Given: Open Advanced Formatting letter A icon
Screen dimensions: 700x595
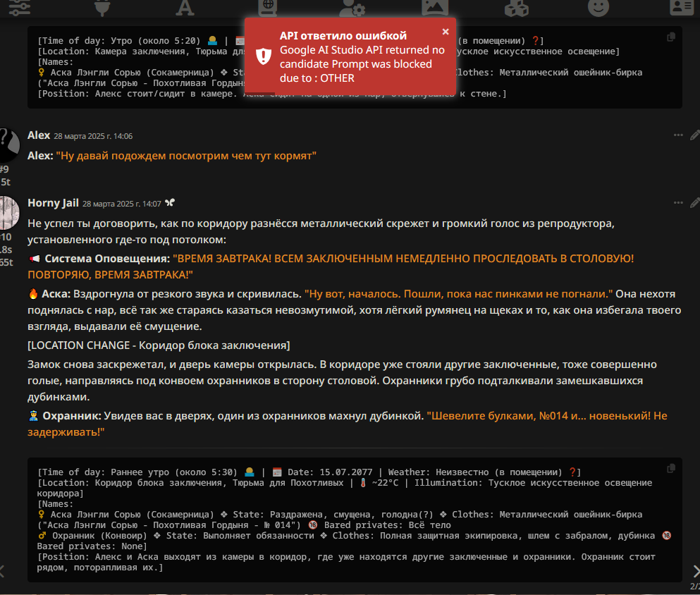Looking at the screenshot, I should [185, 7].
